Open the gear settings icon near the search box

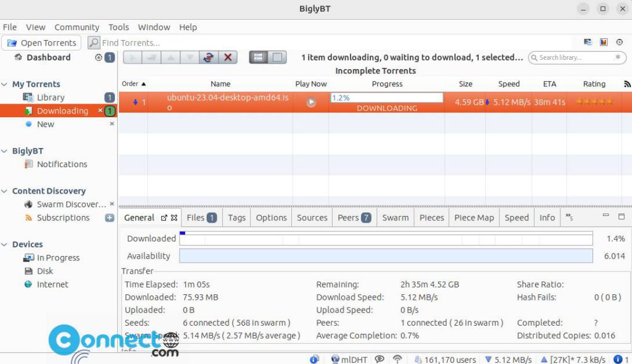(620, 43)
